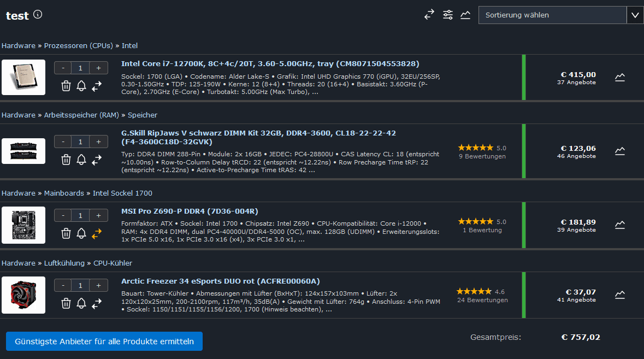View 24 Bewertungen for Arctic Freezer 34
This screenshot has width=644, height=359.
point(482,301)
